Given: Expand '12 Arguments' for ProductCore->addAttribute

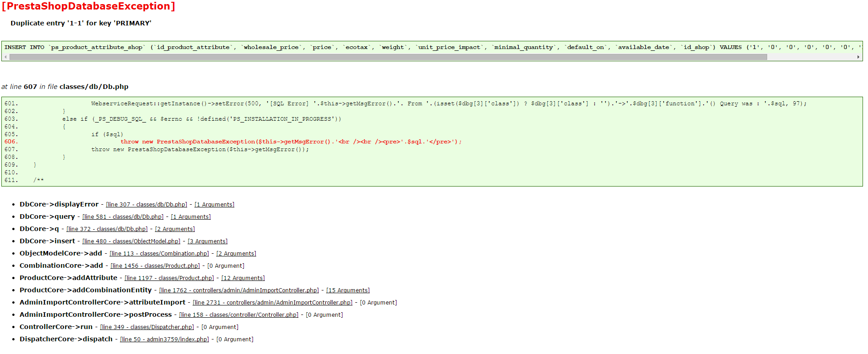Looking at the screenshot, I should click(x=243, y=278).
